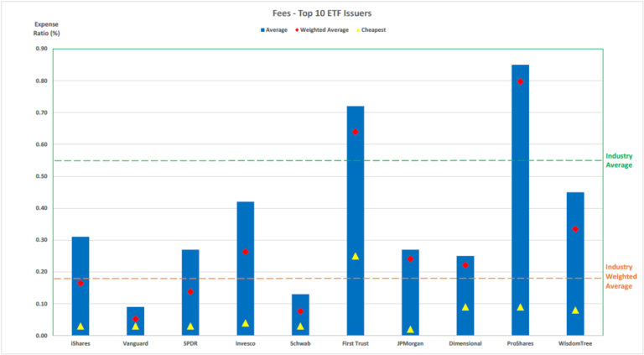The height and width of the screenshot is (355, 644).
Task: Click the Schwab red weighted average diamond
Action: tap(300, 311)
